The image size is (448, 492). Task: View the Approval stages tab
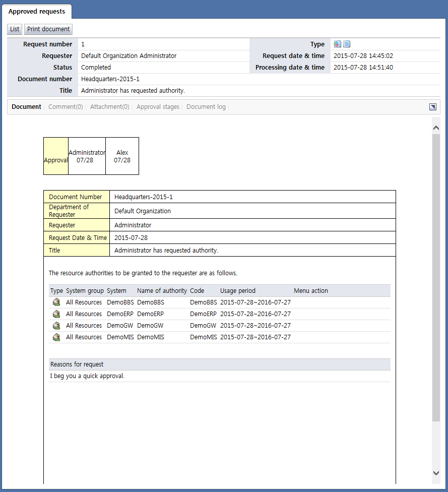click(158, 107)
